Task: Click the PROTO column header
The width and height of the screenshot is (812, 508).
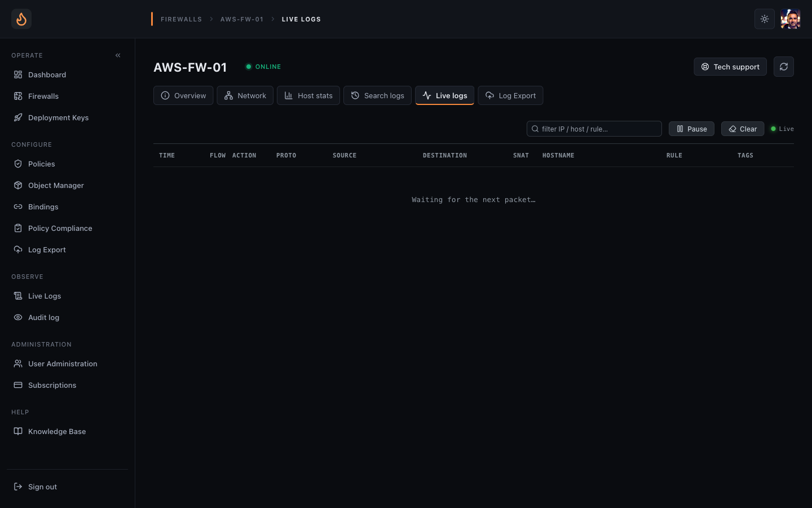Action: click(x=286, y=155)
